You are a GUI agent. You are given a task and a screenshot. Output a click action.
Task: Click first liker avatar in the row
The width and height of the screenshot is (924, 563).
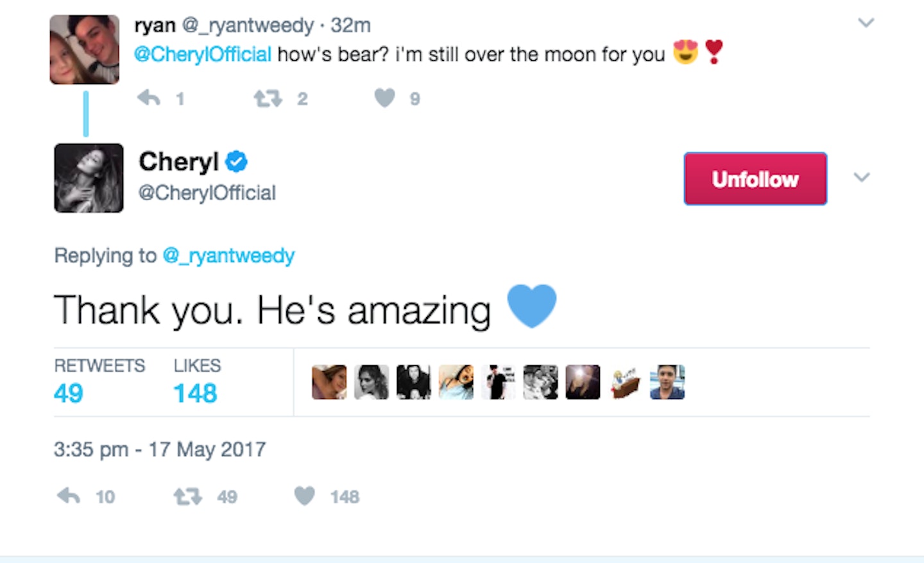(x=329, y=382)
